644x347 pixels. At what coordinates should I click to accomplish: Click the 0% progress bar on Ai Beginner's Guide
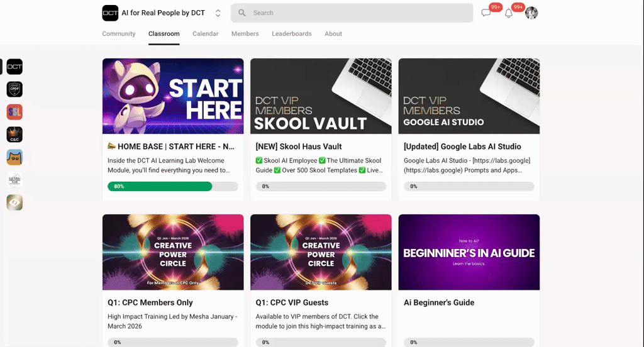[469, 342]
